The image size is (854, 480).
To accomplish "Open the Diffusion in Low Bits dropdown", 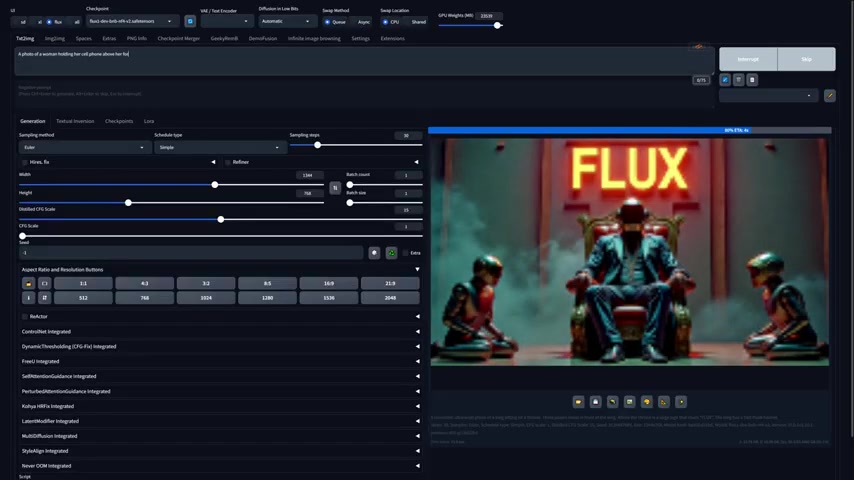I will point(287,21).
